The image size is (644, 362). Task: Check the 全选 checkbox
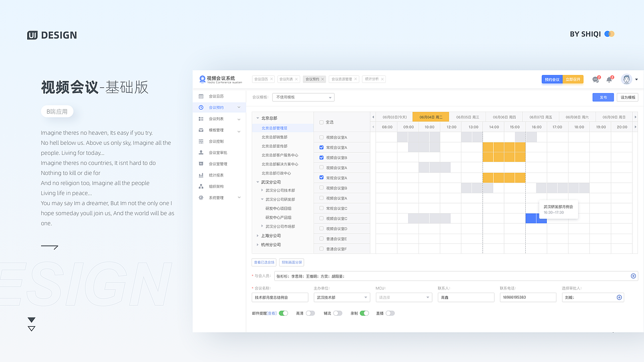[x=322, y=122]
